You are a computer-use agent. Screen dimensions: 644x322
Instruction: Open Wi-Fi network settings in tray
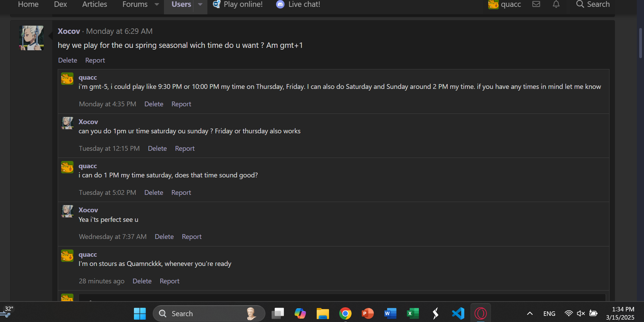point(569,313)
